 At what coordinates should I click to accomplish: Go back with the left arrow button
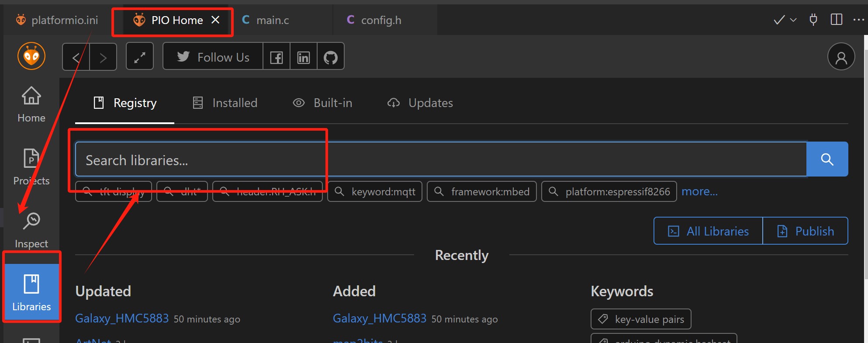point(76,57)
